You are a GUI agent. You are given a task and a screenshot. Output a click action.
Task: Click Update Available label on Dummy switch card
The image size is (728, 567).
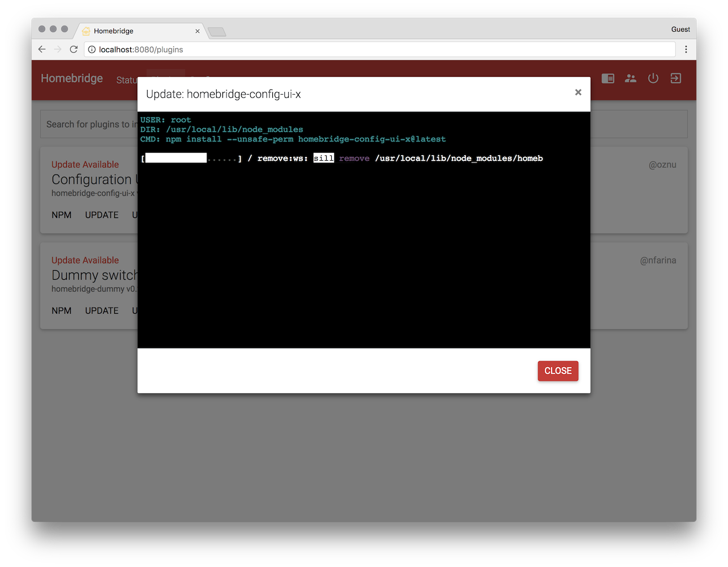pyautogui.click(x=85, y=260)
